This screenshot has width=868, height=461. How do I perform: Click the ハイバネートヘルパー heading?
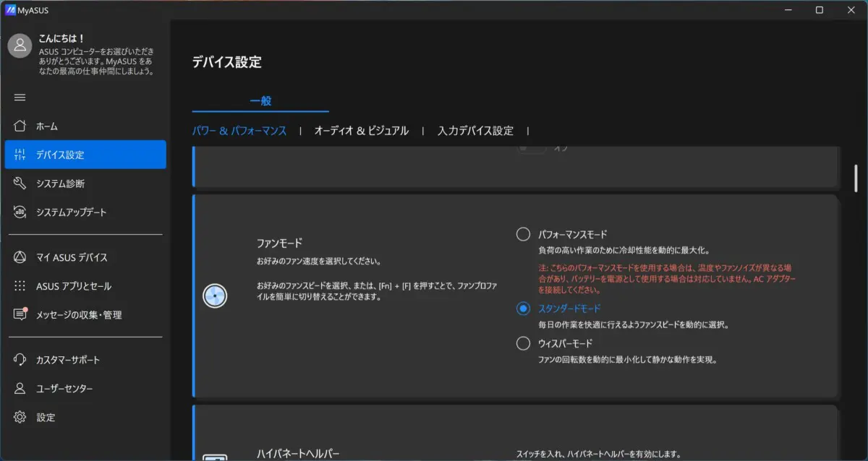[298, 454]
